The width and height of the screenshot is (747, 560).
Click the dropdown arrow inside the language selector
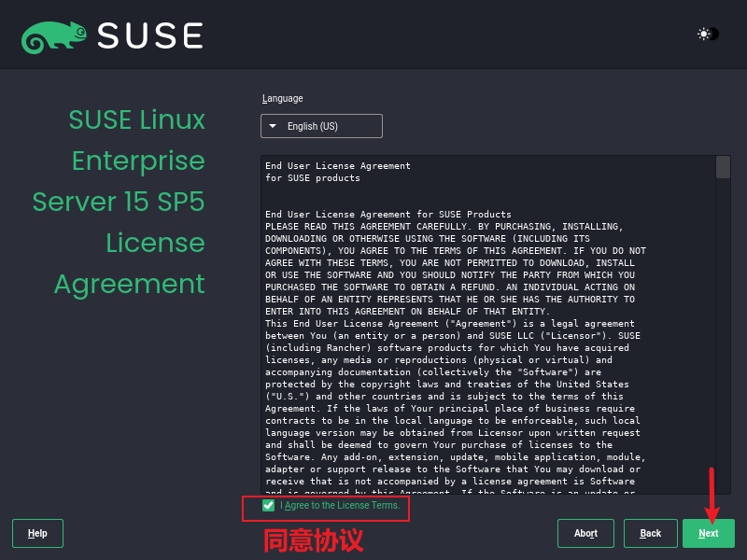274,125
